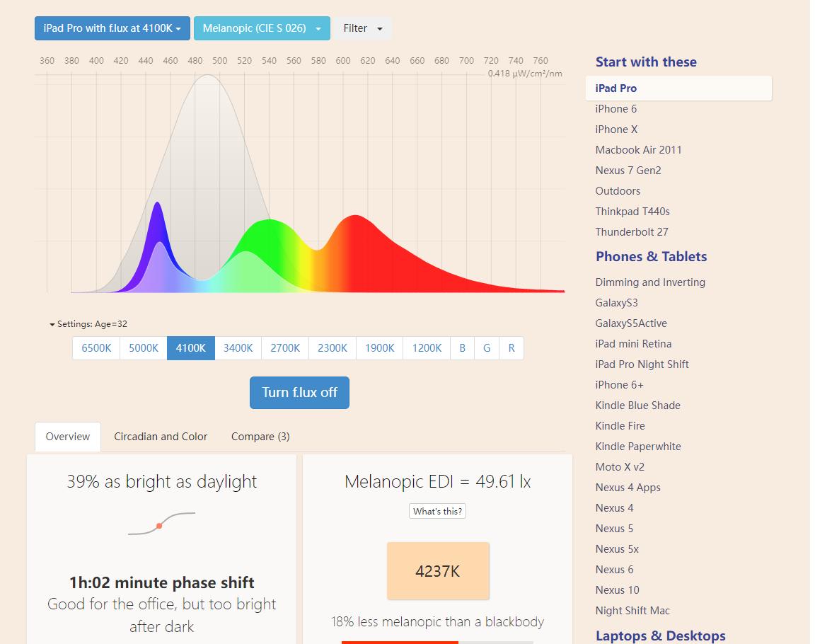
Task: Click the Melanopic EDI = 49.61 lx text
Action: point(438,482)
